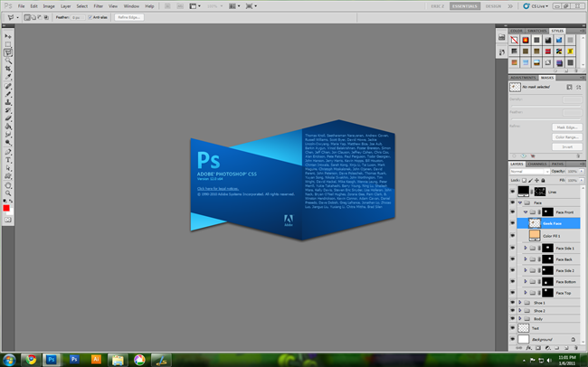Select the Zoom tool in toolbox
The width and height of the screenshot is (588, 367).
click(x=8, y=193)
